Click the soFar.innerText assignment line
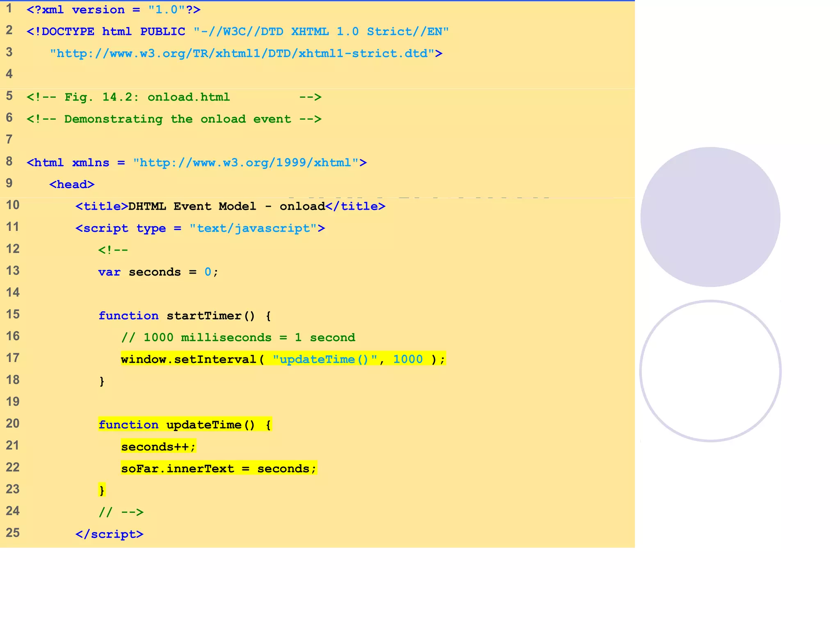The height and width of the screenshot is (630, 840). point(219,468)
